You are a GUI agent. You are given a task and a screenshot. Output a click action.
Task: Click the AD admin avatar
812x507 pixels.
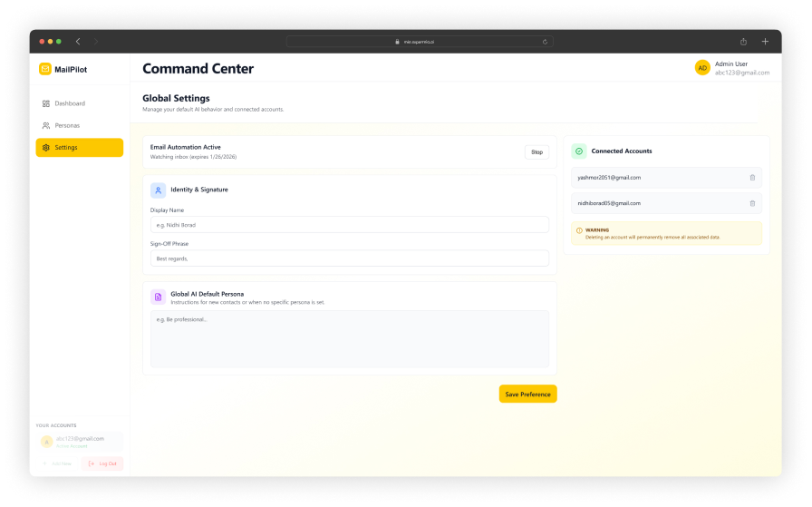[702, 68]
